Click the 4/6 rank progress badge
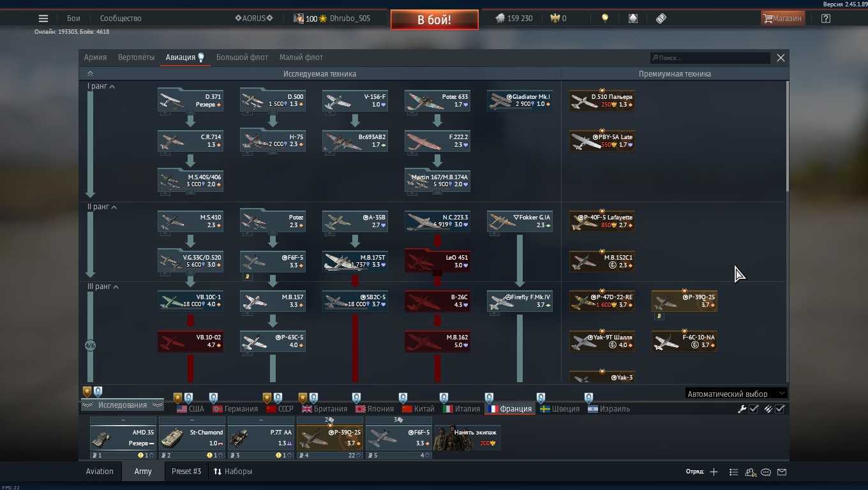This screenshot has width=868, height=490. click(90, 346)
